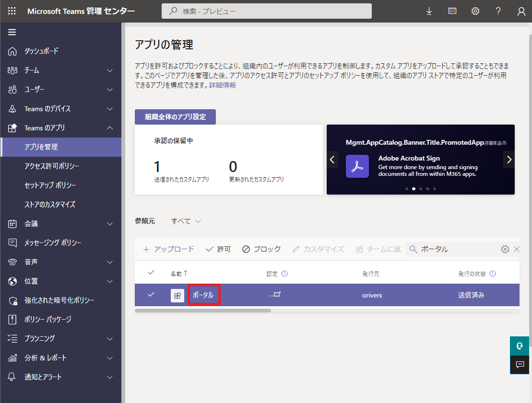This screenshot has height=403, width=532.
Task: Clear the ポータル search with X
Action: point(517,249)
